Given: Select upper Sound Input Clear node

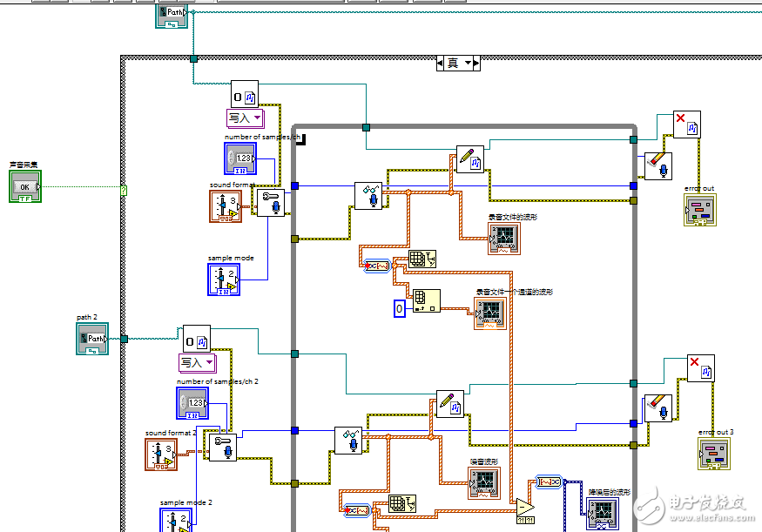Looking at the screenshot, I should point(658,166).
